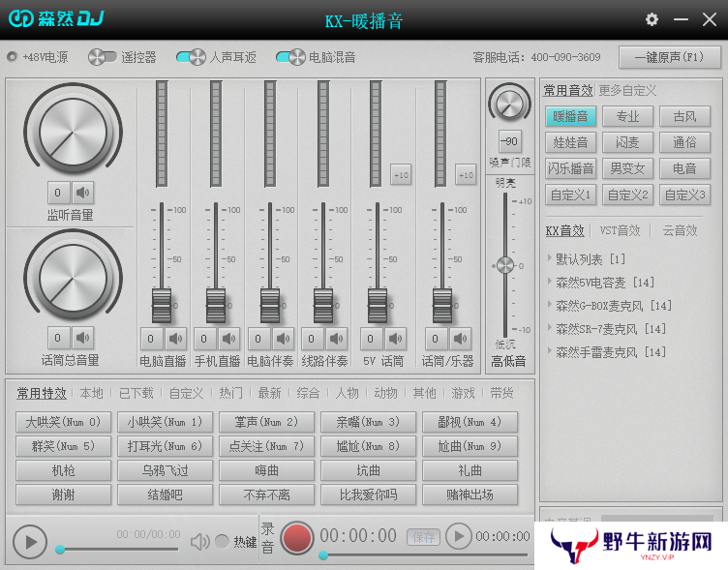Open the 热门 effects tab
Screen dimensions: 728x570
pos(230,393)
